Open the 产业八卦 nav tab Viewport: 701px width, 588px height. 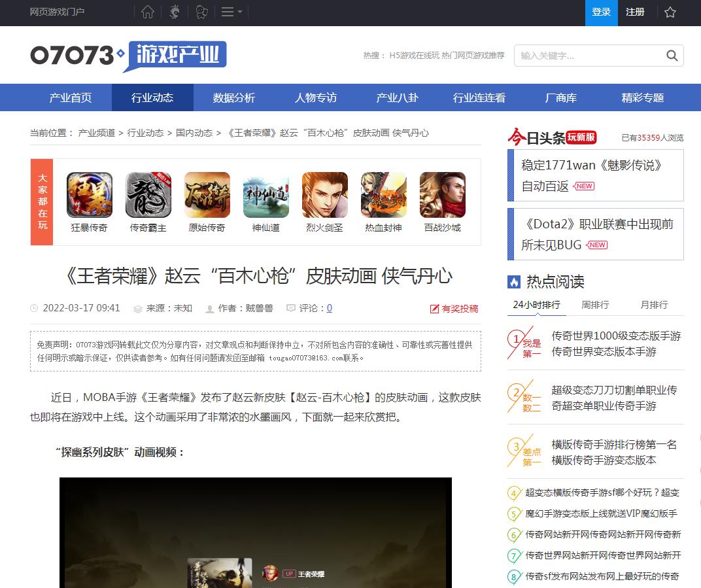398,97
